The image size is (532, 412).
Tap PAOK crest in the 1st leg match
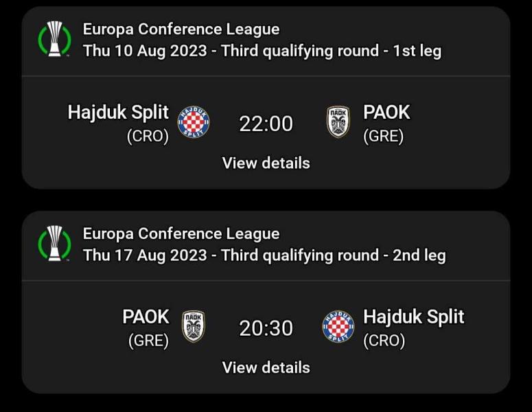click(338, 124)
